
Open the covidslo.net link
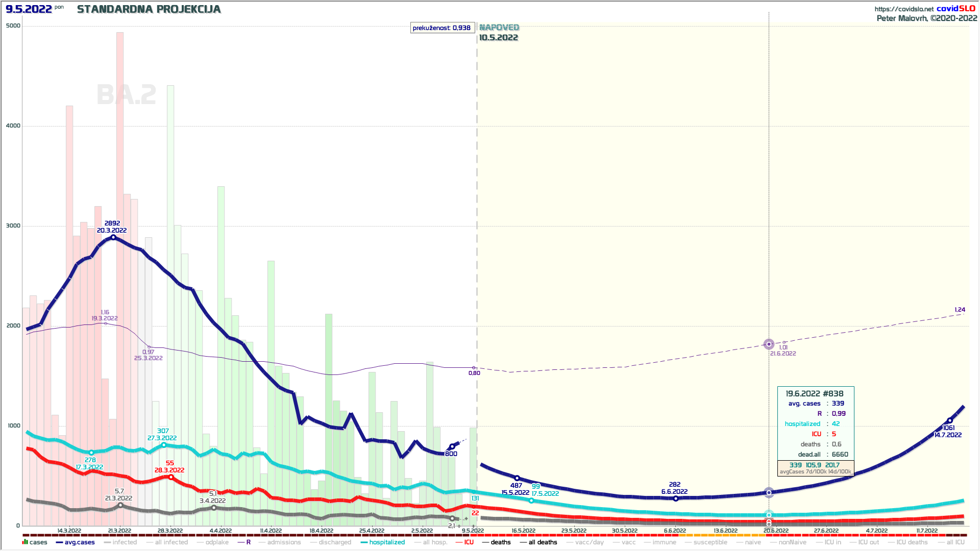[x=904, y=9]
